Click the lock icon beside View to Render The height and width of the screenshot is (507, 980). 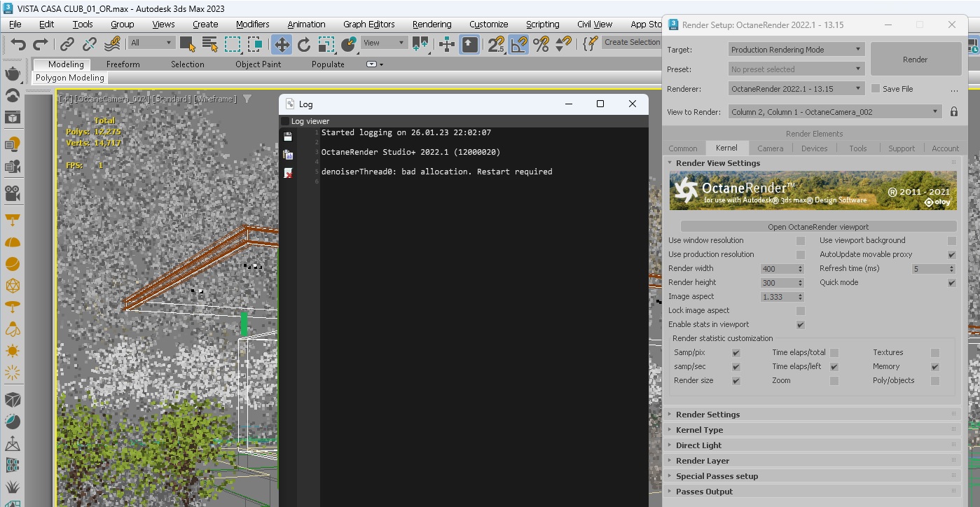(x=954, y=111)
